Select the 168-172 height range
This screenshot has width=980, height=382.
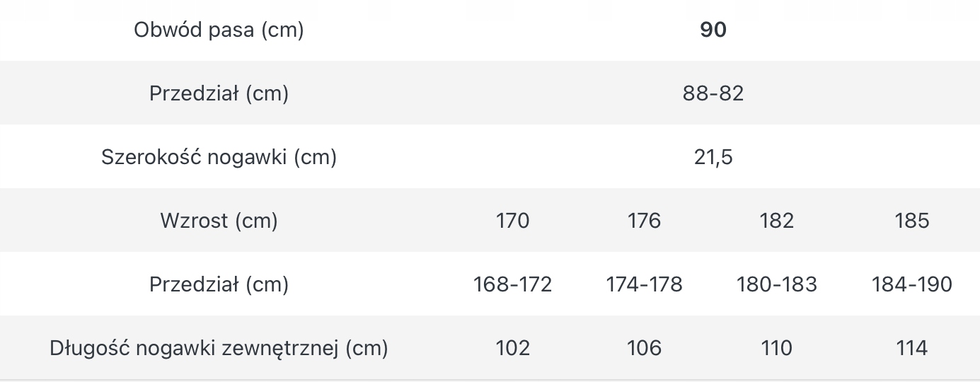point(512,284)
